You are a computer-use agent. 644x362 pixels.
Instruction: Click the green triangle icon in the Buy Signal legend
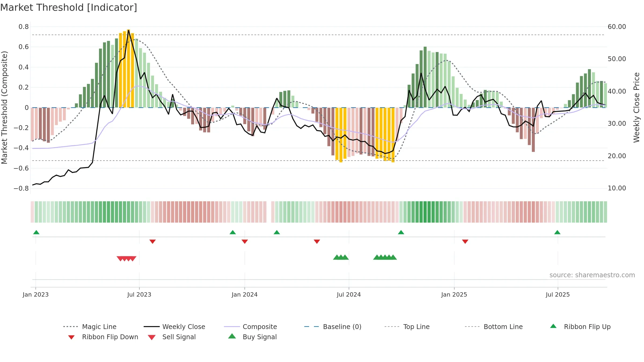pyautogui.click(x=232, y=336)
